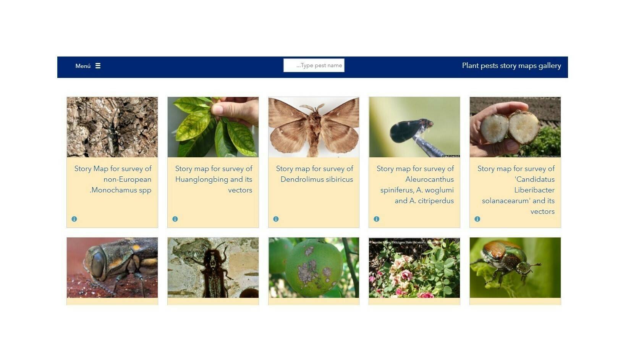This screenshot has width=644, height=362.
Task: Open Menú label in navigation bar
Action: click(83, 66)
